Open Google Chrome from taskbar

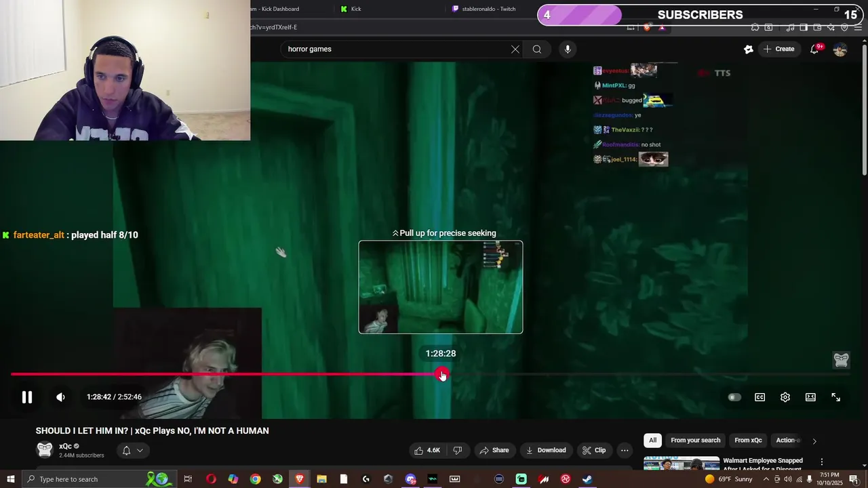255,479
